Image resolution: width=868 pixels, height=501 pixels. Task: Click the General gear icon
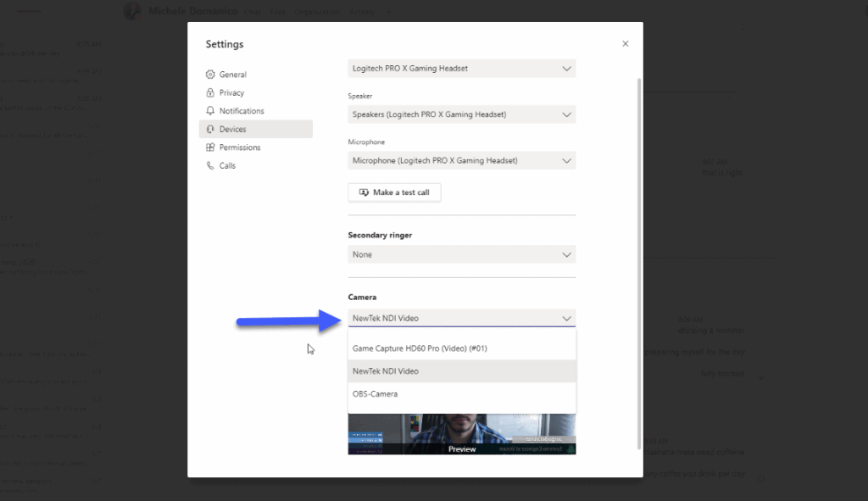point(210,75)
